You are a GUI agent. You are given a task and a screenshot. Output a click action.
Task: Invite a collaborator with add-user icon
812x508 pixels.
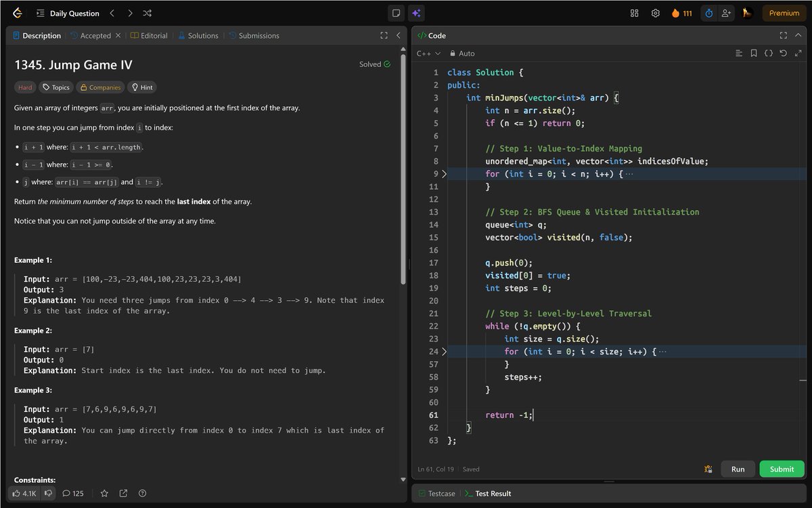click(727, 13)
